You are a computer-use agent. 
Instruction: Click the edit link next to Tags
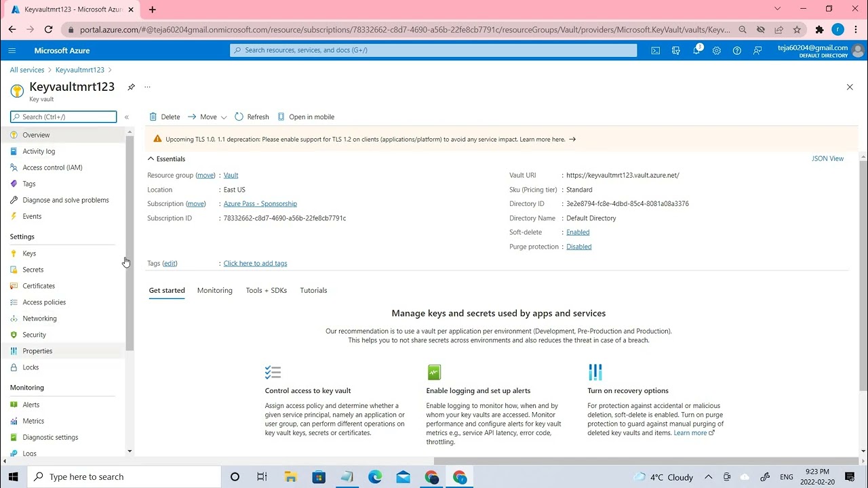click(x=170, y=263)
